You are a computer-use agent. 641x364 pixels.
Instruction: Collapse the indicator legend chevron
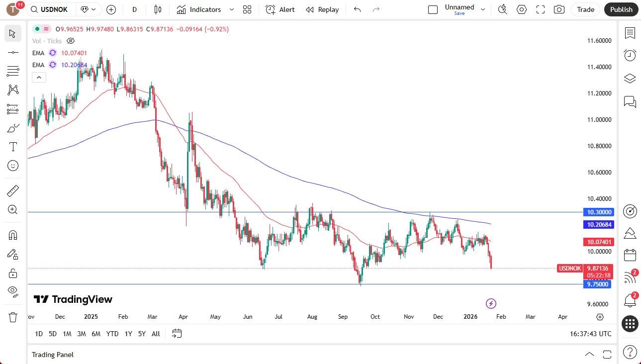[x=39, y=77]
